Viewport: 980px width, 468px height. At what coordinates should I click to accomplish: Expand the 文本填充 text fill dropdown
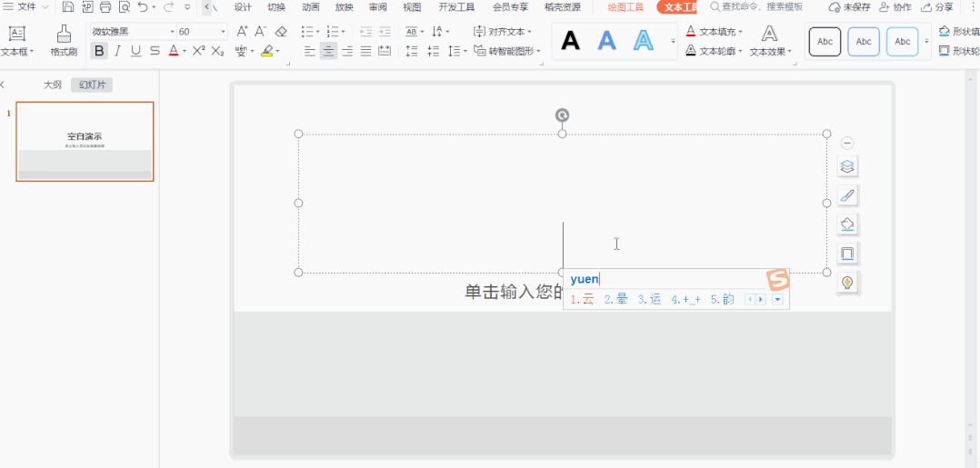coord(741,32)
